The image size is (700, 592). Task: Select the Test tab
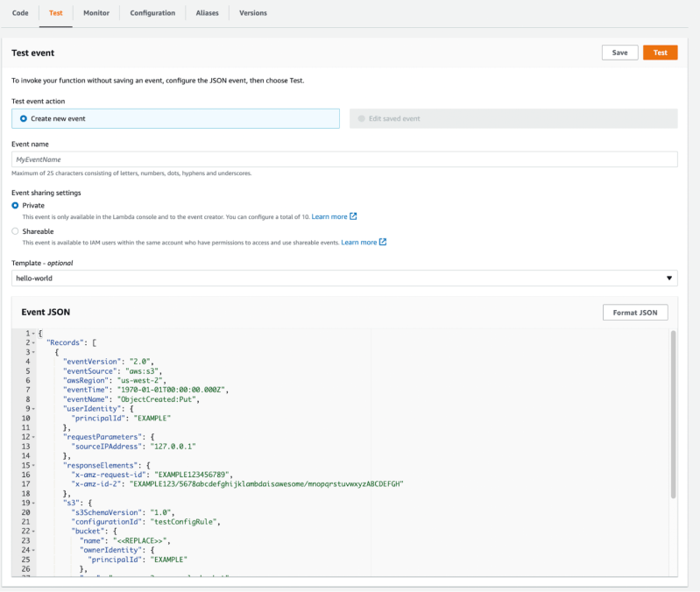56,13
